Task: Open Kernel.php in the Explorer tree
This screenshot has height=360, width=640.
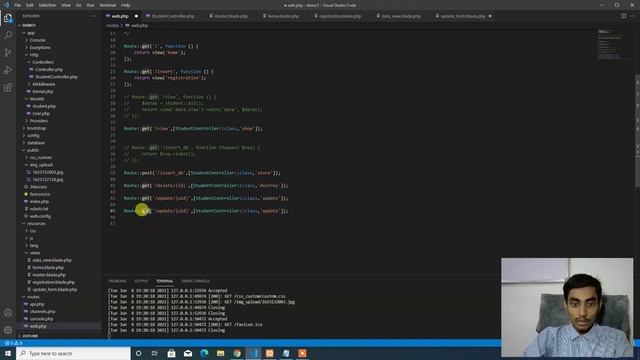Action: (43, 91)
